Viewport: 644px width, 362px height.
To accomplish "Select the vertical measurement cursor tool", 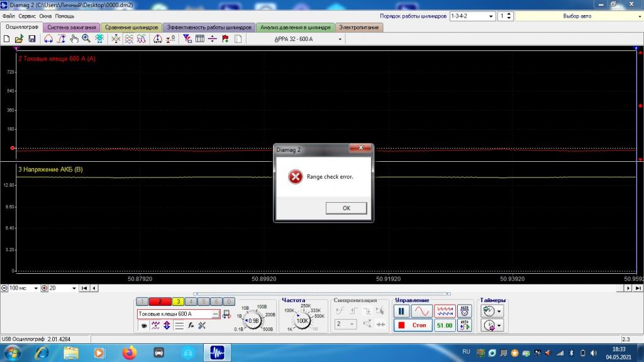I will pos(61,39).
